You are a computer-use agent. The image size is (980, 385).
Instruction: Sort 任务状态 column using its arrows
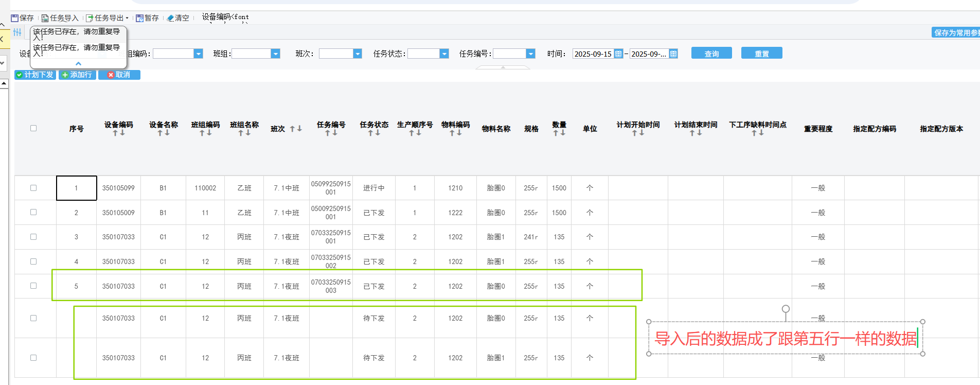374,133
